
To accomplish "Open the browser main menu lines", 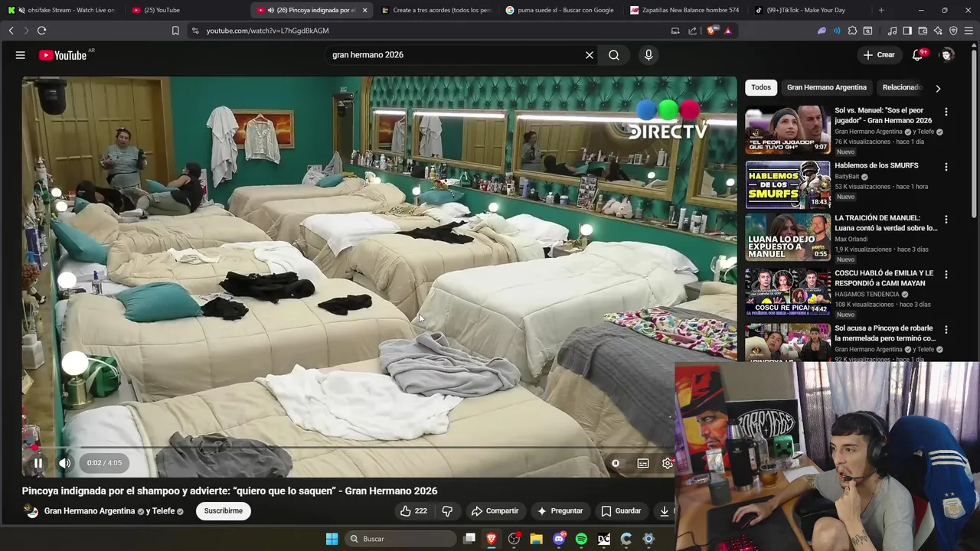I will click(x=969, y=31).
